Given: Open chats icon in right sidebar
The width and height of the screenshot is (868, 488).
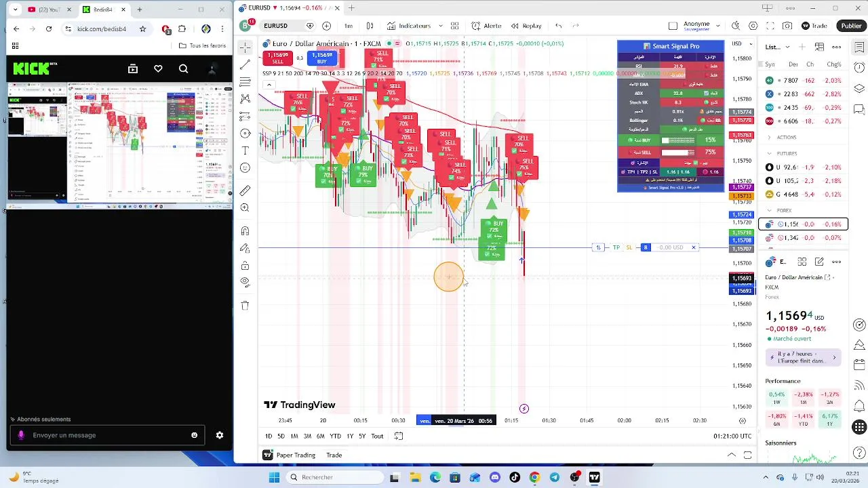Looking at the screenshot, I should click(859, 109).
